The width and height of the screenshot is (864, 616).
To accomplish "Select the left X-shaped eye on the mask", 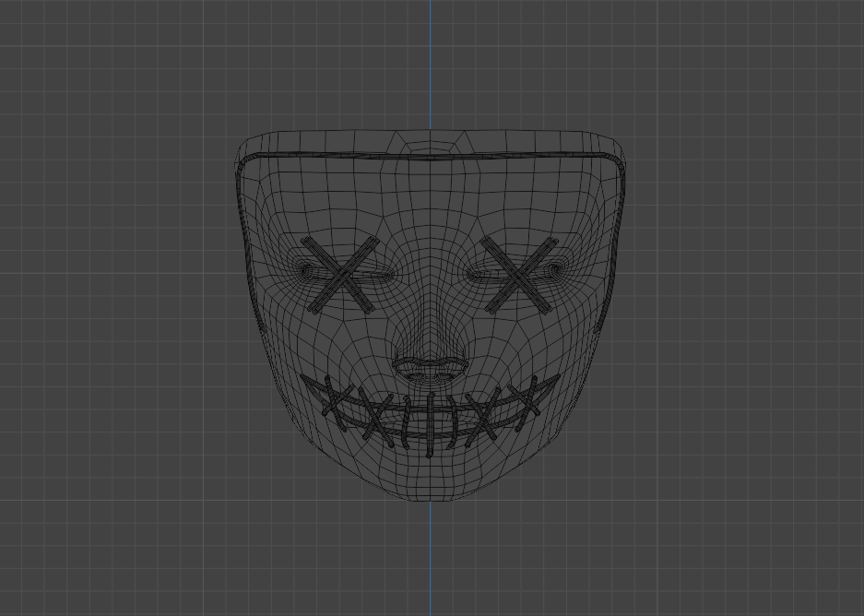I will point(340,276).
